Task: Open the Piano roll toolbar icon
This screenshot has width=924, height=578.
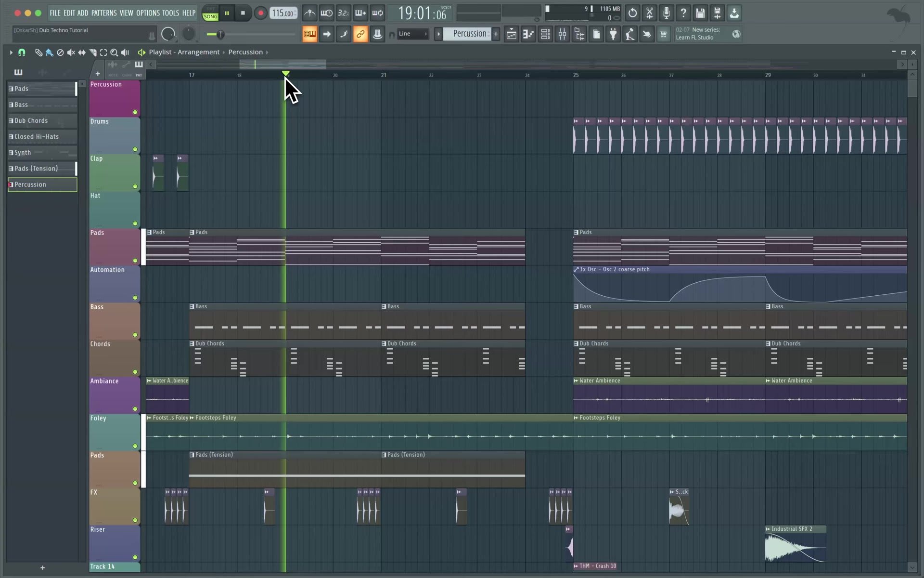Action: [528, 34]
